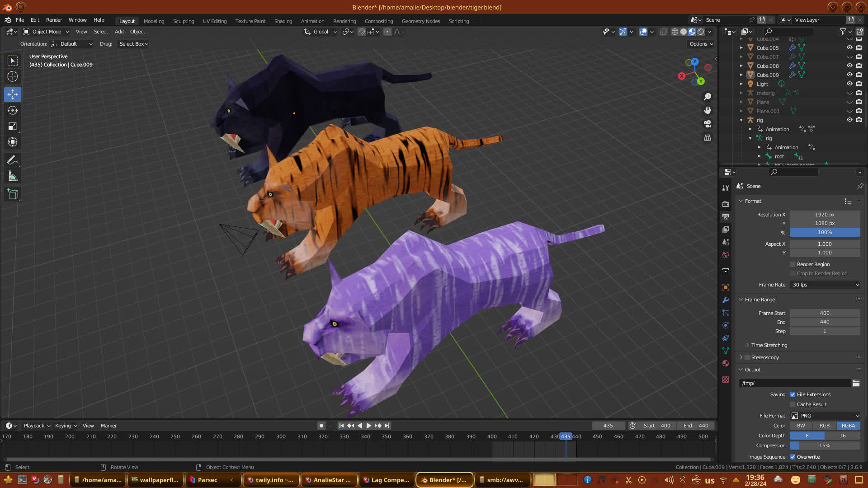
Task: Click the Compression 15% slider
Action: pyautogui.click(x=825, y=446)
